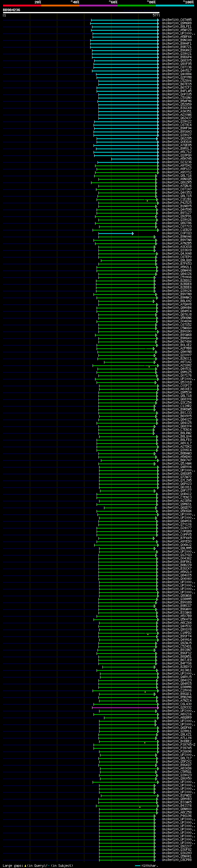Image resolution: width=197 pixels, height=868 pixels.
Task: Click the red 20% identity legend segment
Action: pyautogui.click(x=22, y=6)
